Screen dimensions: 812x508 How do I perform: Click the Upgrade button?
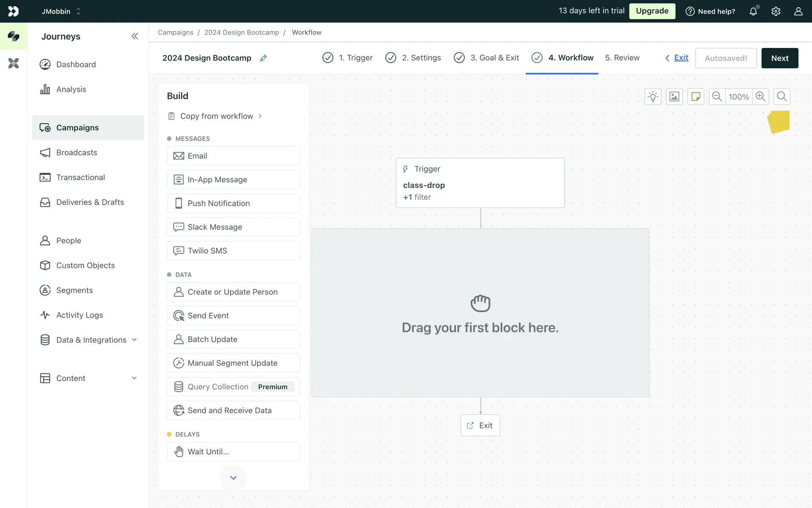[x=652, y=11]
